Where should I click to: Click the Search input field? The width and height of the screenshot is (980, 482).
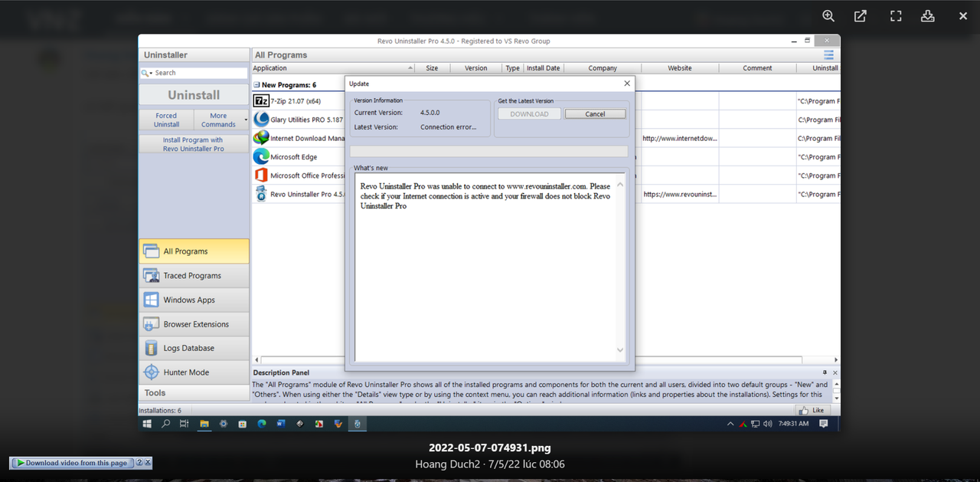(x=200, y=73)
